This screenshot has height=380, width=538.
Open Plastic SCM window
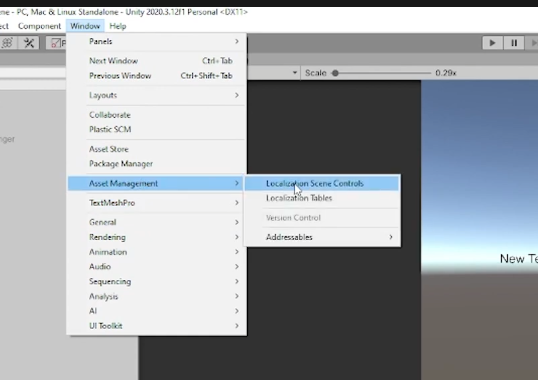point(157,129)
